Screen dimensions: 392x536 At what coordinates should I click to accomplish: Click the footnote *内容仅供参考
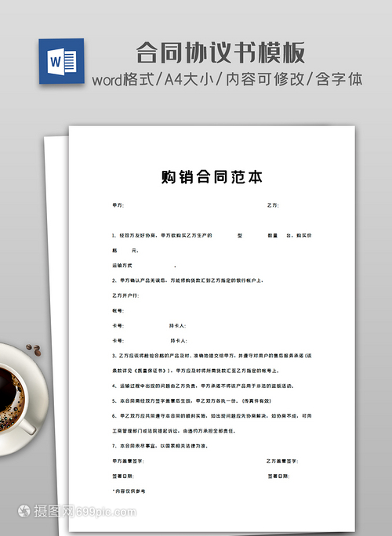coord(129,491)
